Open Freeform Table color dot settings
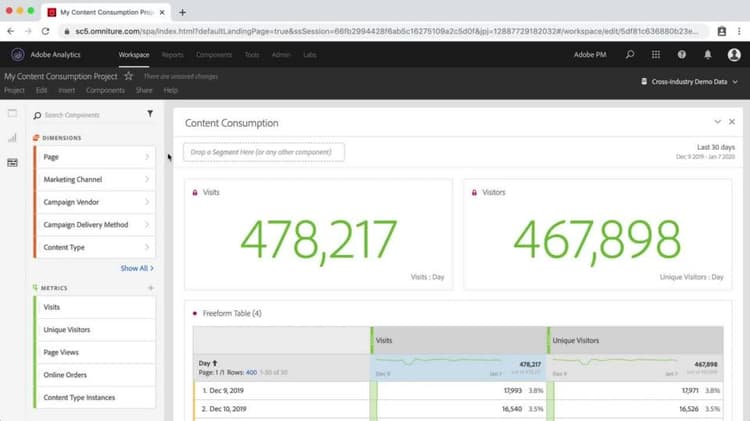750x421 pixels. coord(195,313)
